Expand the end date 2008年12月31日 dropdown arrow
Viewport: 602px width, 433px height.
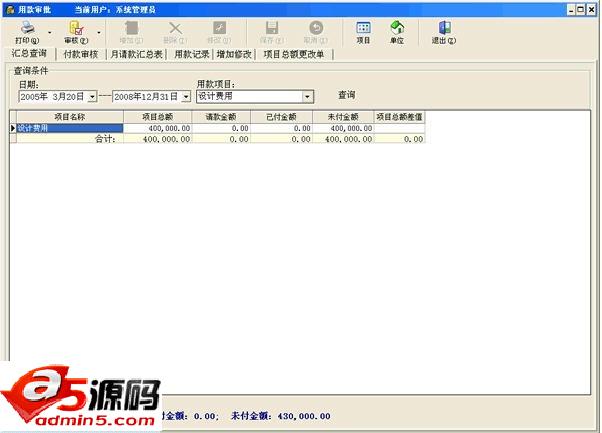pyautogui.click(x=186, y=97)
